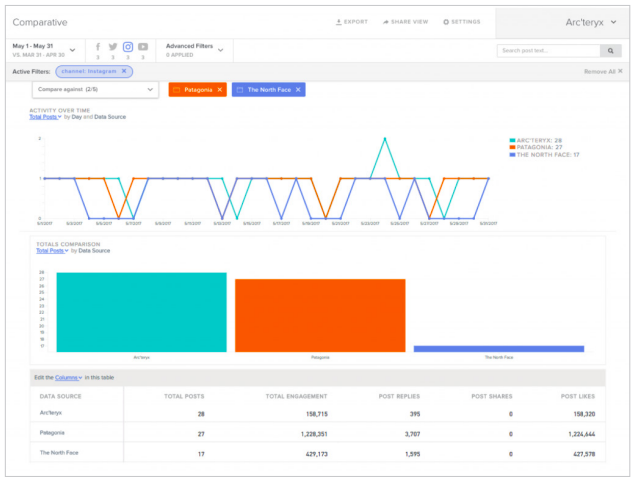
Task: Select The North Face table row label
Action: (59, 453)
